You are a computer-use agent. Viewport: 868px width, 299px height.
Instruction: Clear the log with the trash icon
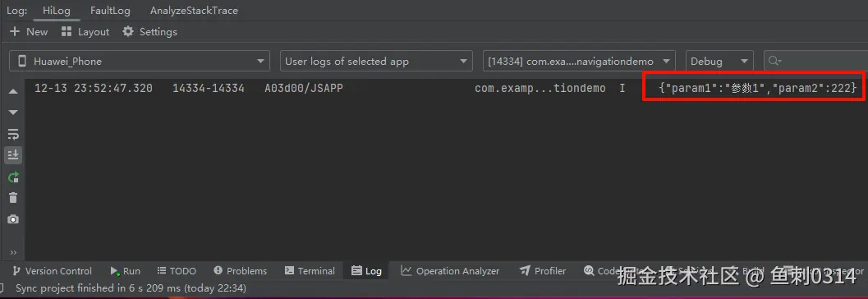coord(13,198)
